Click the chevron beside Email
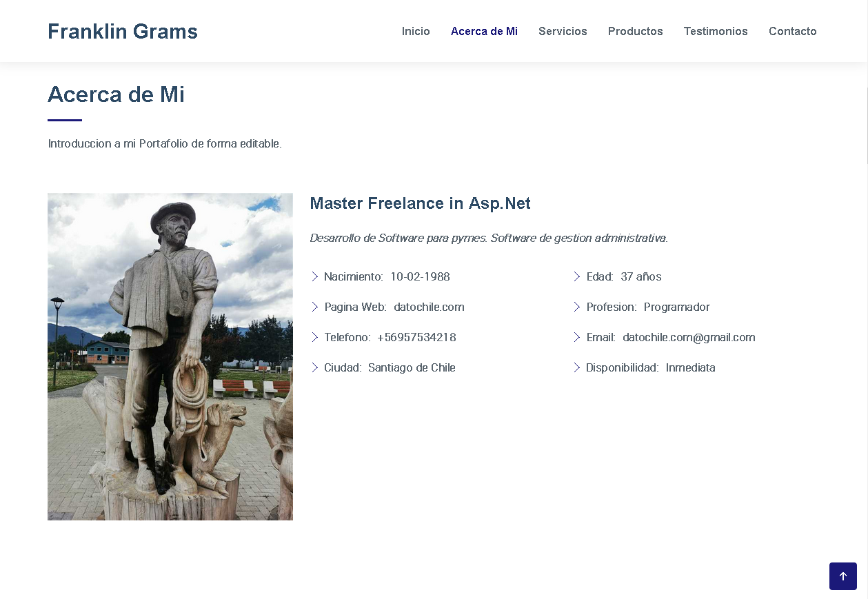Screen dimensions: 868x599 pos(577,337)
